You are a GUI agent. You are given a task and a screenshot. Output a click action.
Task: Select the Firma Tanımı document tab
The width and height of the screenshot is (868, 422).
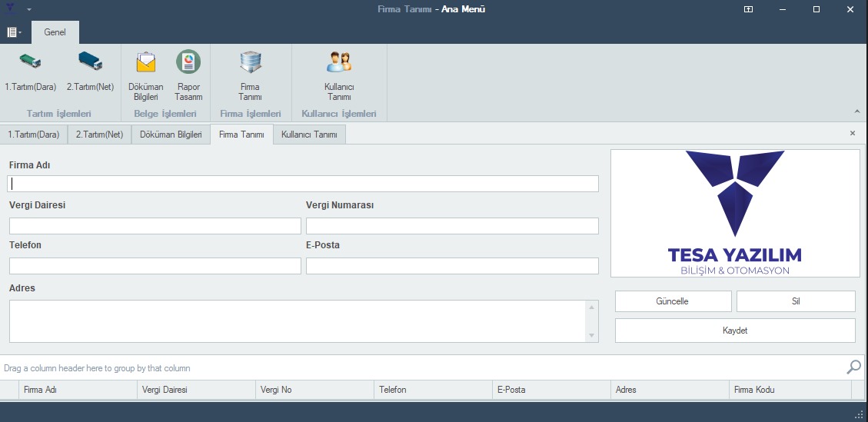click(x=242, y=135)
